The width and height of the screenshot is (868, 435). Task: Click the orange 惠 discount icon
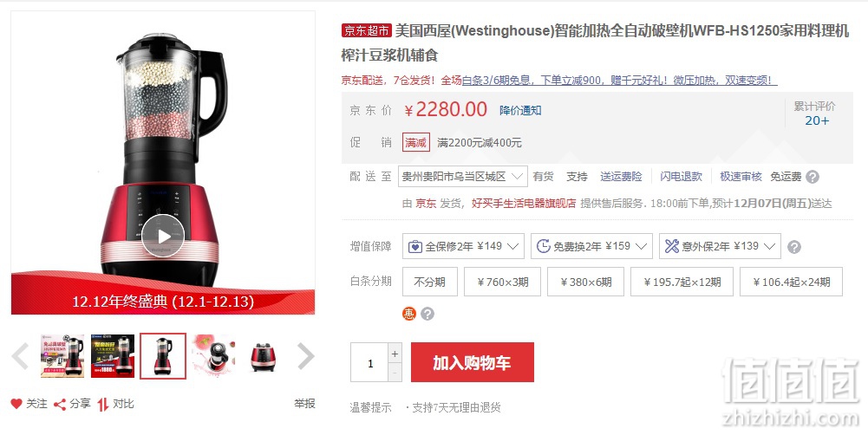(408, 314)
